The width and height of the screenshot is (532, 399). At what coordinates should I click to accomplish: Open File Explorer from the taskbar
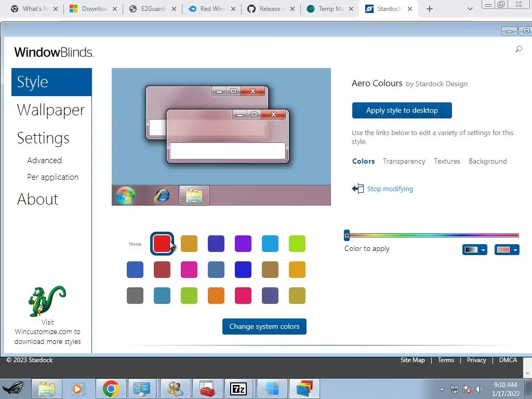46,389
